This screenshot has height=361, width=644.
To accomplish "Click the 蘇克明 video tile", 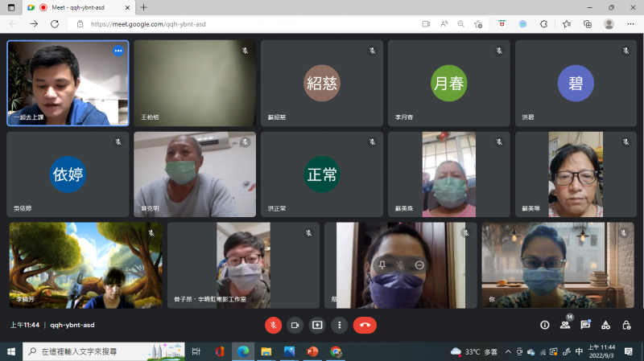I will coord(195,174).
